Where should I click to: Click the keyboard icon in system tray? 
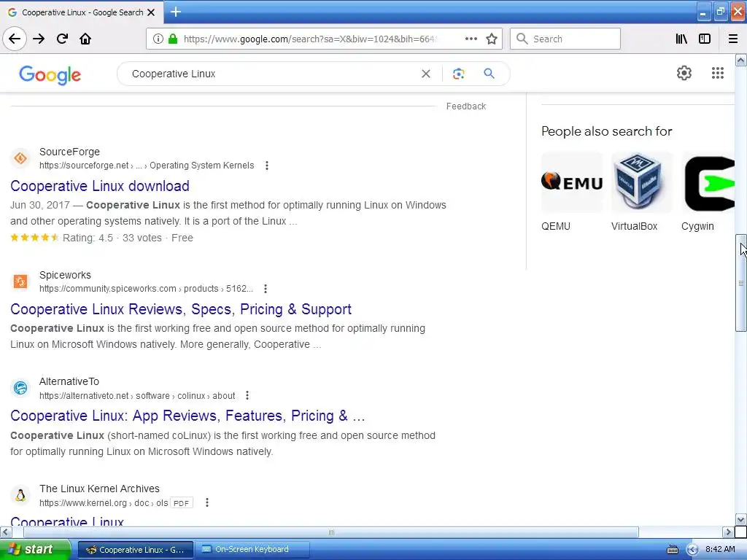coord(672,550)
